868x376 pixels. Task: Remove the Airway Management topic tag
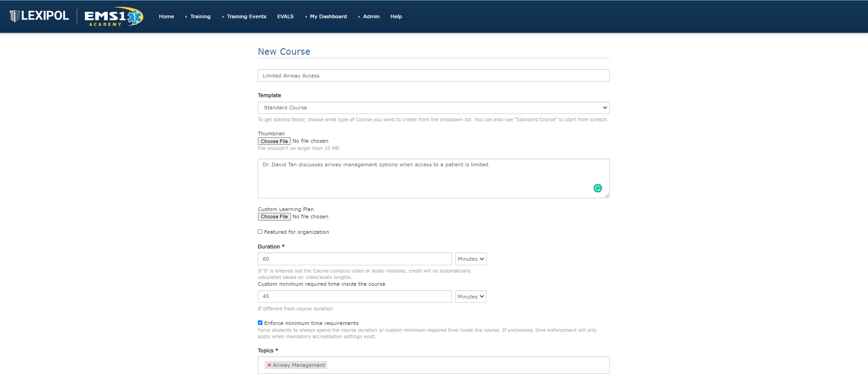(x=269, y=365)
